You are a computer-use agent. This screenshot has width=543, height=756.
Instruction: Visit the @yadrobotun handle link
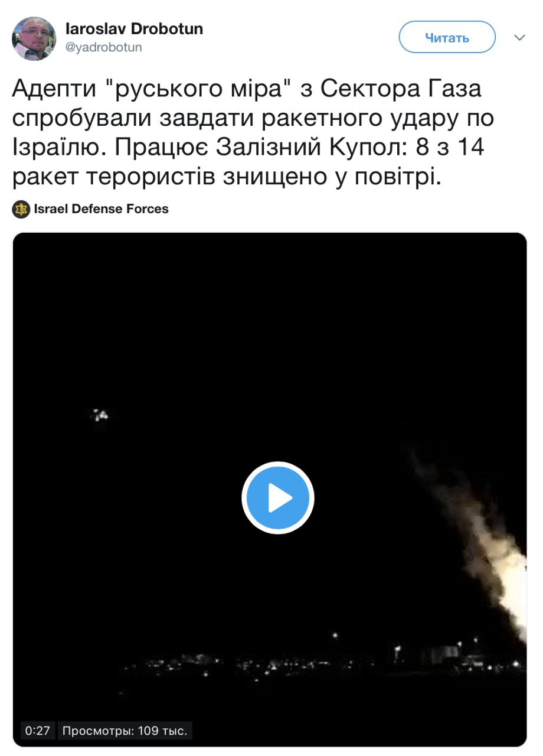click(104, 47)
